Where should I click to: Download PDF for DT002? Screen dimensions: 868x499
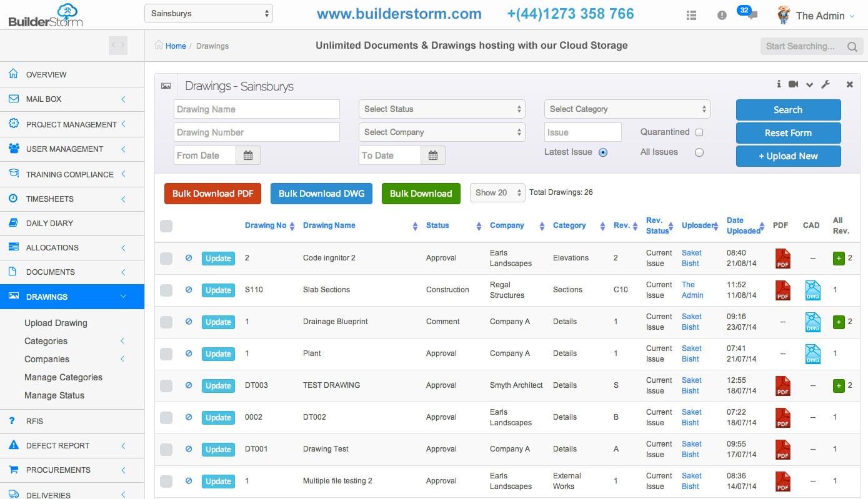click(x=782, y=417)
